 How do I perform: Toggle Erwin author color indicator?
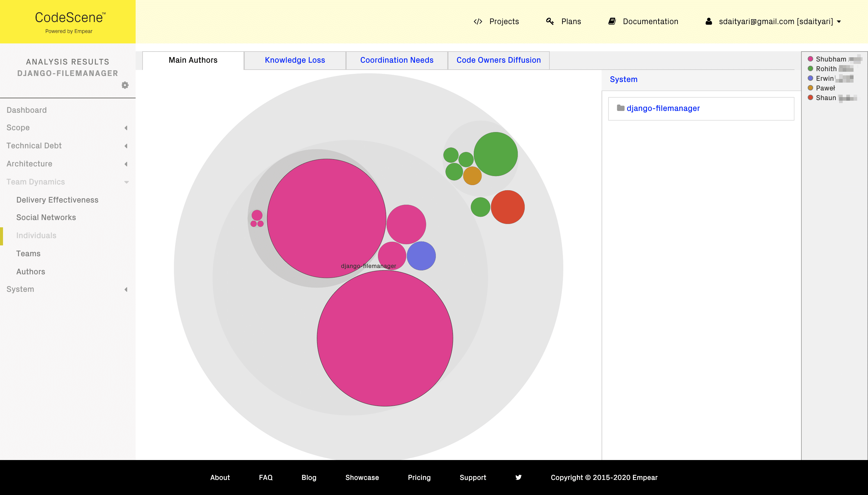click(809, 78)
